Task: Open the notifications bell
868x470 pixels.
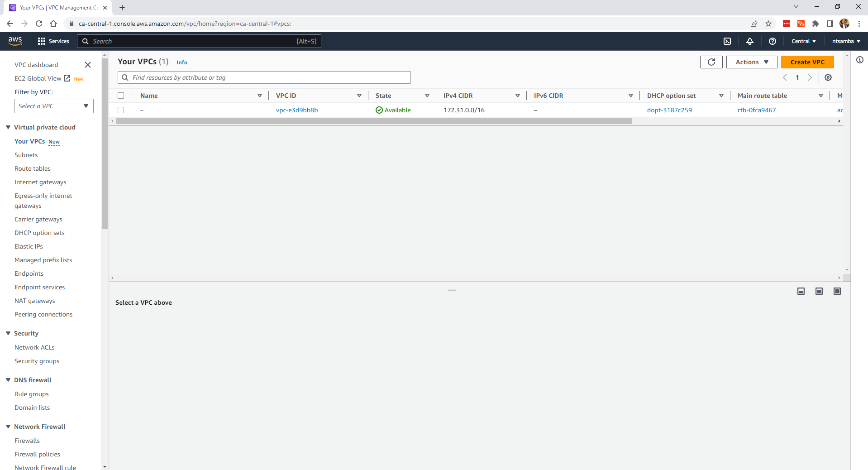Action: (750, 41)
